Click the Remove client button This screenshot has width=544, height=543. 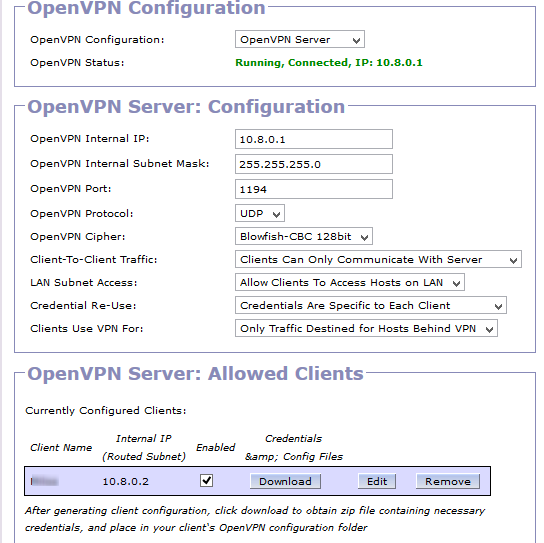pyautogui.click(x=448, y=481)
